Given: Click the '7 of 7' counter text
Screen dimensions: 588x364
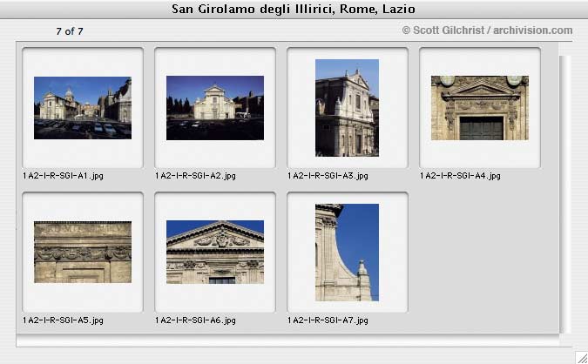Looking at the screenshot, I should pyautogui.click(x=70, y=31).
